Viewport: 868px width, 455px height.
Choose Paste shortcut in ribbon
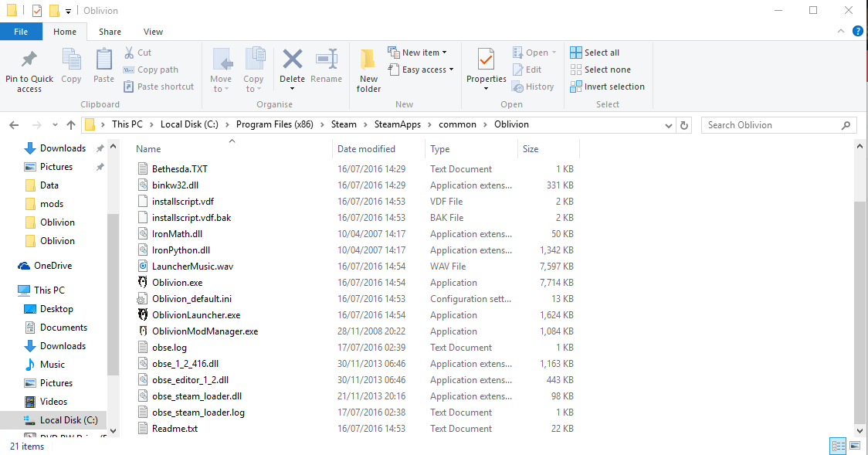[x=158, y=87]
